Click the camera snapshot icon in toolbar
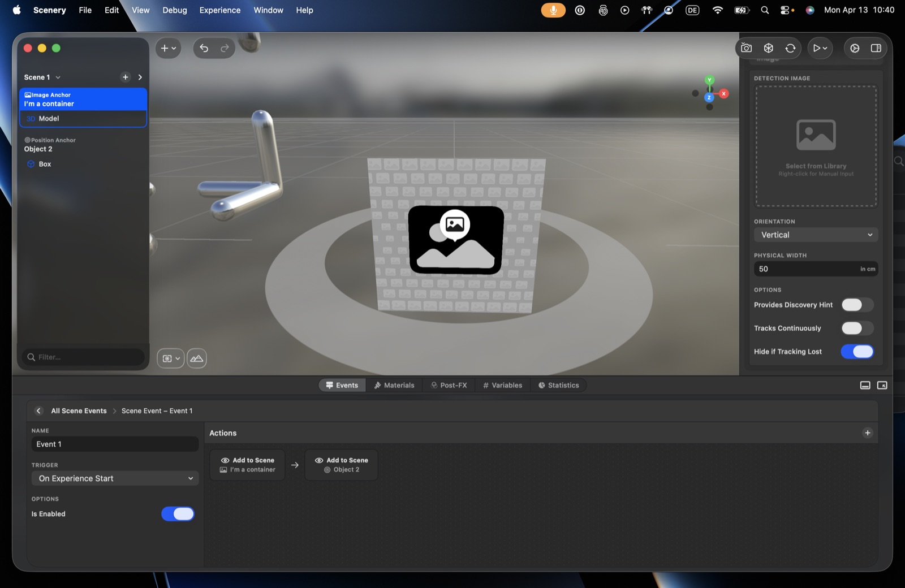The height and width of the screenshot is (588, 905). [x=747, y=48]
